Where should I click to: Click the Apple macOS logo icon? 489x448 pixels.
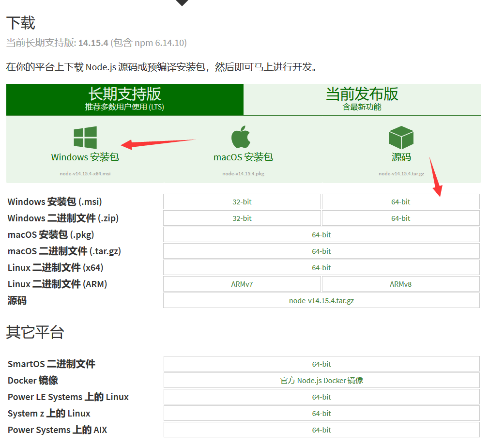pos(241,137)
